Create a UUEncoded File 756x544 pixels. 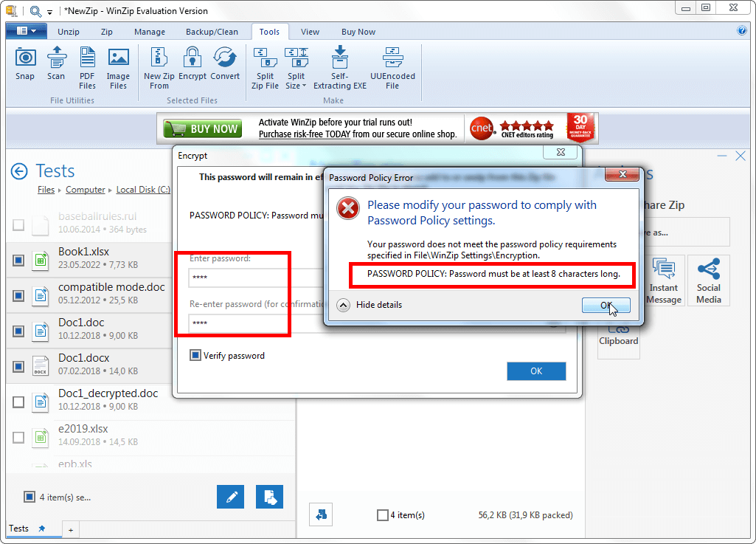(x=392, y=68)
